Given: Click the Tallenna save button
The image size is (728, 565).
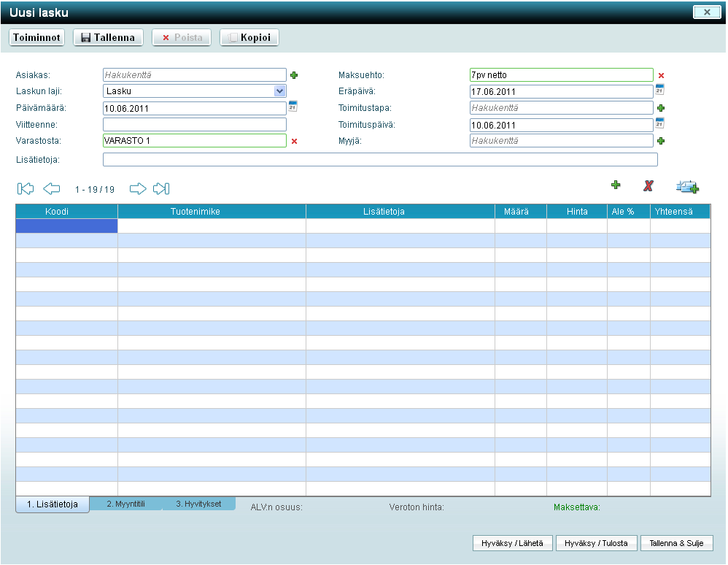Looking at the screenshot, I should point(108,38).
